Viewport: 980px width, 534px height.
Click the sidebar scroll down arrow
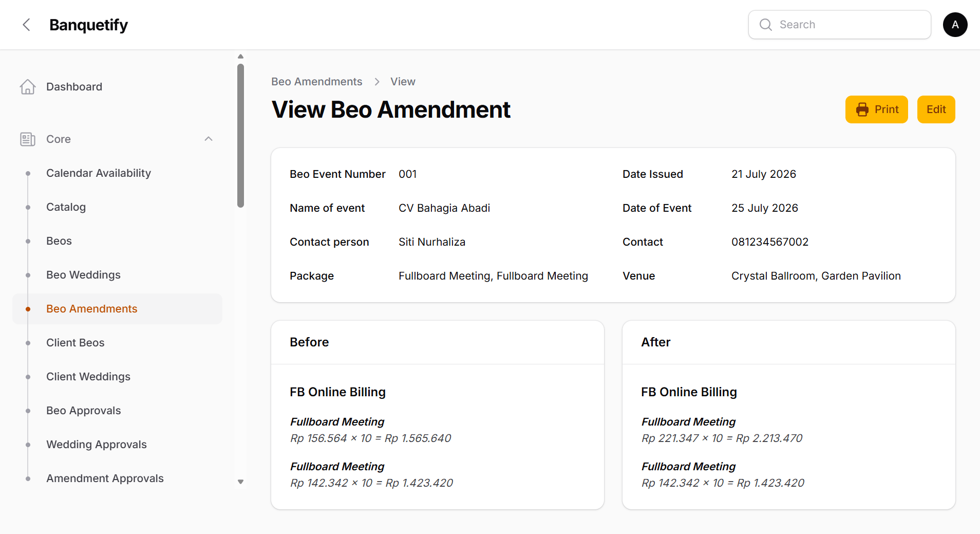click(240, 482)
